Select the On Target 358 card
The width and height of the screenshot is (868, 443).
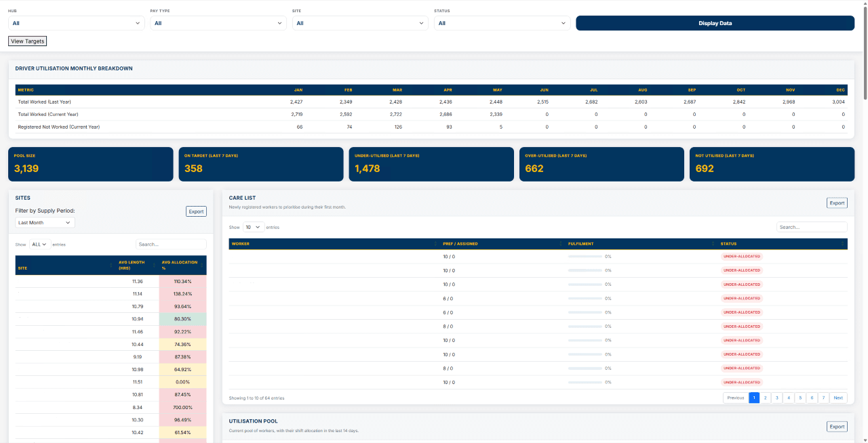(261, 164)
